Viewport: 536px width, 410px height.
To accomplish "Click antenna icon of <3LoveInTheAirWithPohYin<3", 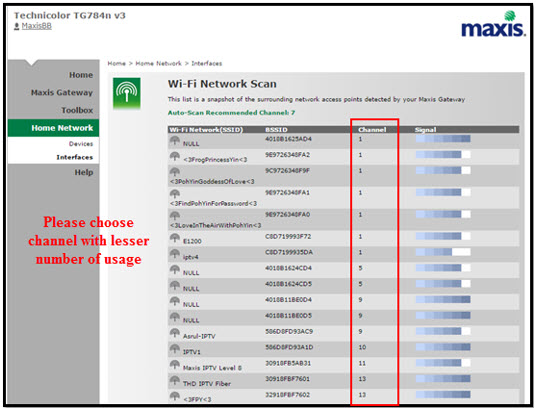I will tap(175, 216).
